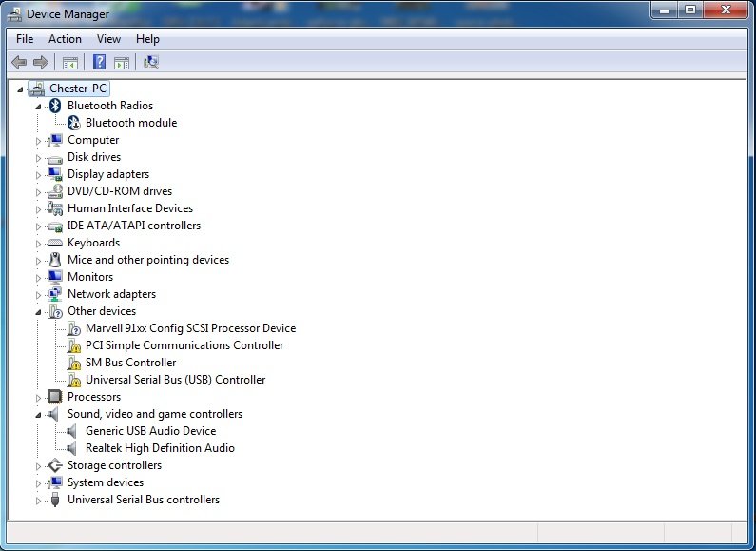This screenshot has width=756, height=551.
Task: Click the Bluetooth module device icon
Action: tap(73, 123)
